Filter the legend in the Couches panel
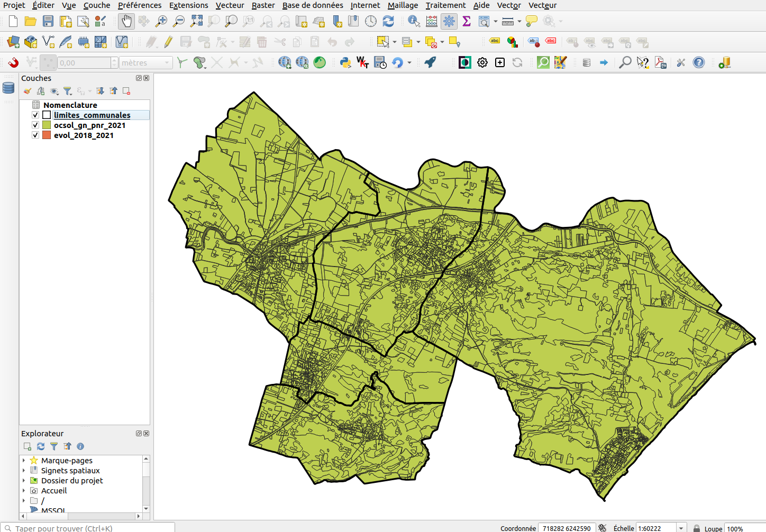The width and height of the screenshot is (766, 532). click(68, 91)
